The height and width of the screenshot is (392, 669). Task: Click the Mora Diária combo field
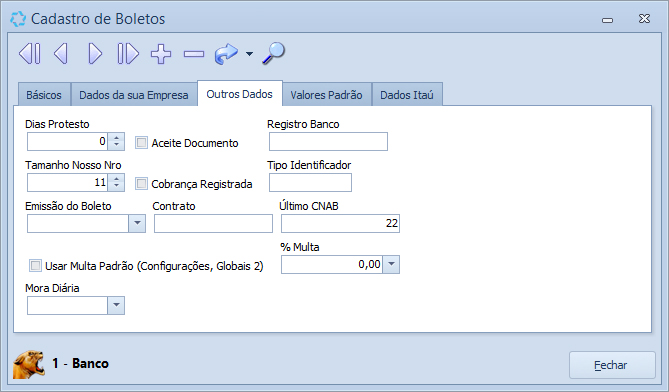point(67,305)
